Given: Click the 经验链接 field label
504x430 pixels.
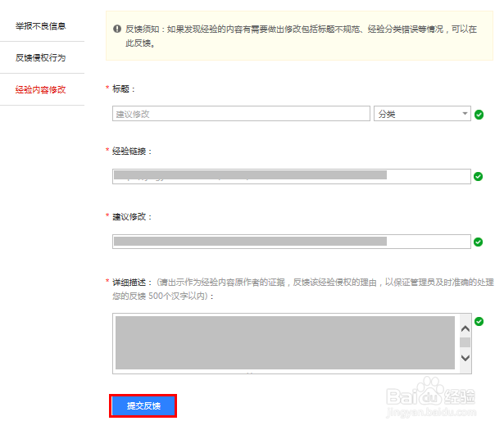Looking at the screenshot, I should pos(132,151).
